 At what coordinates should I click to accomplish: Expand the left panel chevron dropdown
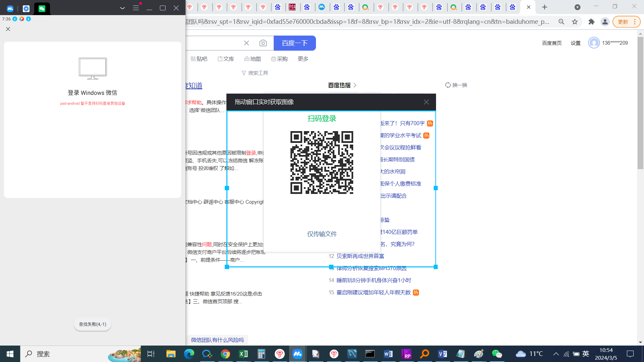click(x=122, y=8)
